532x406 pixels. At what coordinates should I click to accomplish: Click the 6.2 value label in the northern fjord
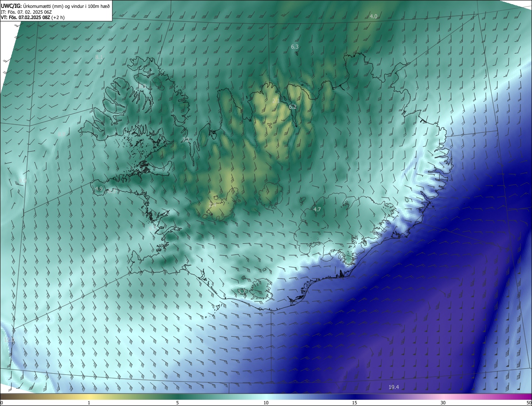[293, 107]
